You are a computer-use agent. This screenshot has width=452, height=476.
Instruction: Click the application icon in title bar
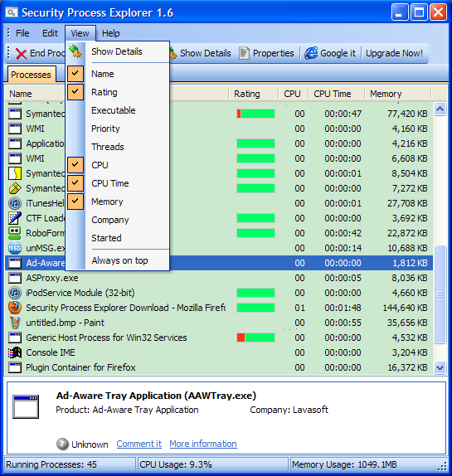[12, 12]
